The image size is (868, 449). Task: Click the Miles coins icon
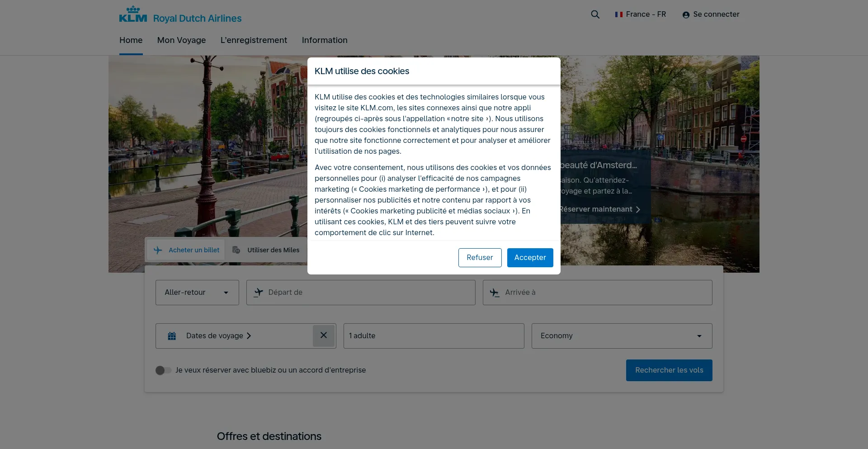tap(236, 250)
